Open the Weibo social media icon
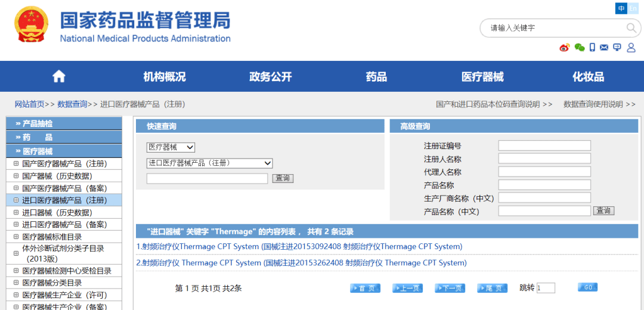This screenshot has width=644, height=310. click(564, 48)
